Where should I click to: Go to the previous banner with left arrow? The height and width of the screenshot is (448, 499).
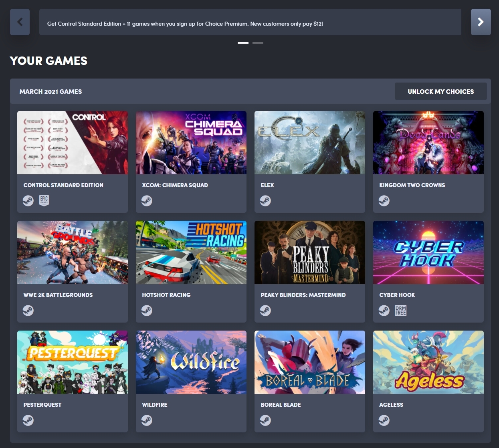click(20, 22)
